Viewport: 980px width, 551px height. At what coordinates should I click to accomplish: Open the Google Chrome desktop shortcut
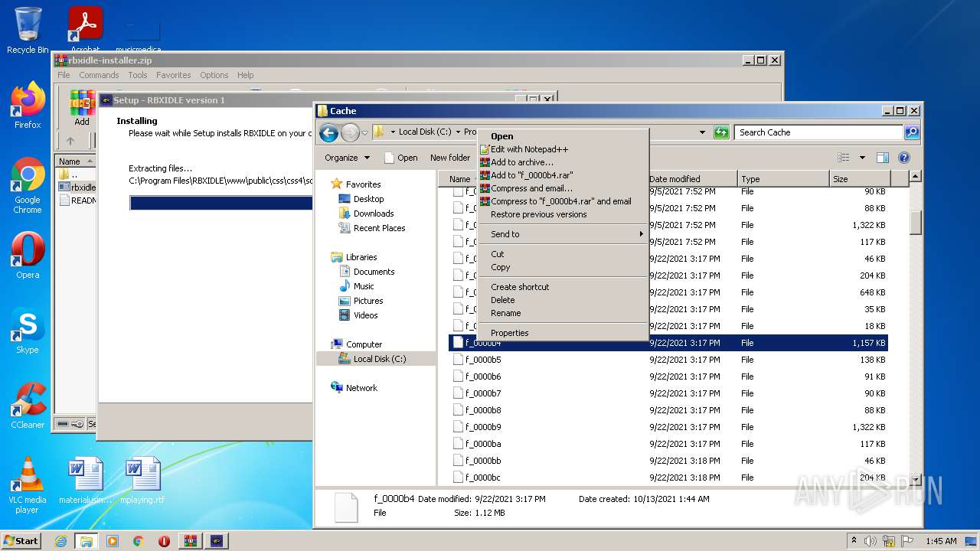[x=28, y=185]
